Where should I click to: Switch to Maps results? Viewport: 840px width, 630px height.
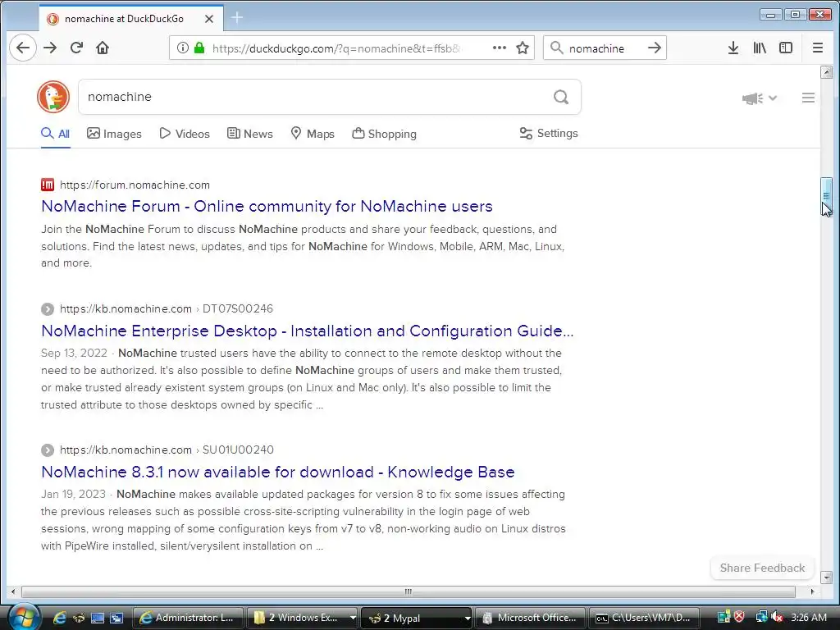(313, 134)
